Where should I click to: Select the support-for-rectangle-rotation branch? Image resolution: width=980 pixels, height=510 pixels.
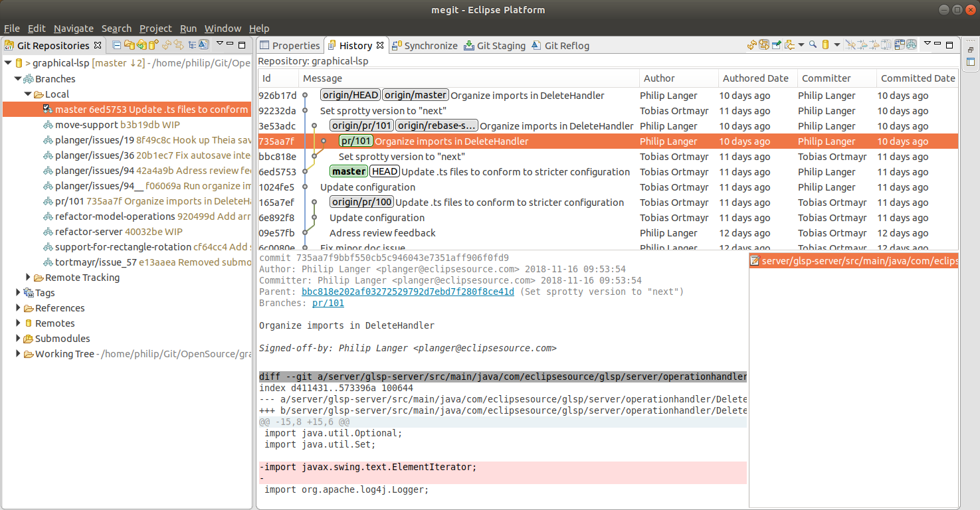147,246
